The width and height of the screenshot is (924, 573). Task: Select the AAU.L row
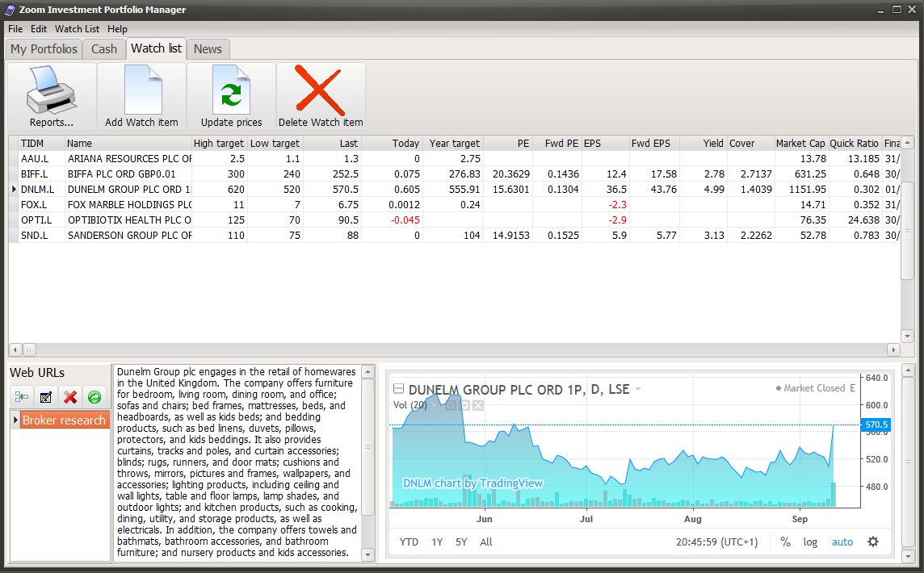pos(455,158)
